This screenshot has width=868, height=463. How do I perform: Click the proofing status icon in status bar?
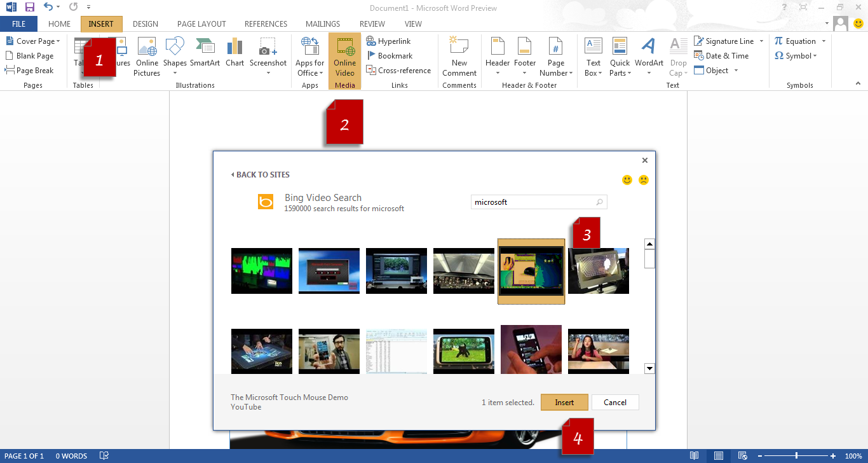coord(104,456)
